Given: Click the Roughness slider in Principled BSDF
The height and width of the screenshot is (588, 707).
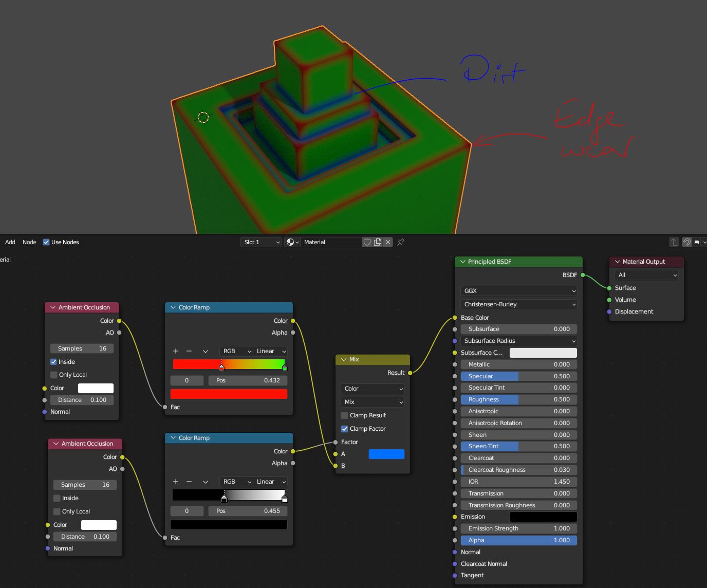Looking at the screenshot, I should [518, 399].
